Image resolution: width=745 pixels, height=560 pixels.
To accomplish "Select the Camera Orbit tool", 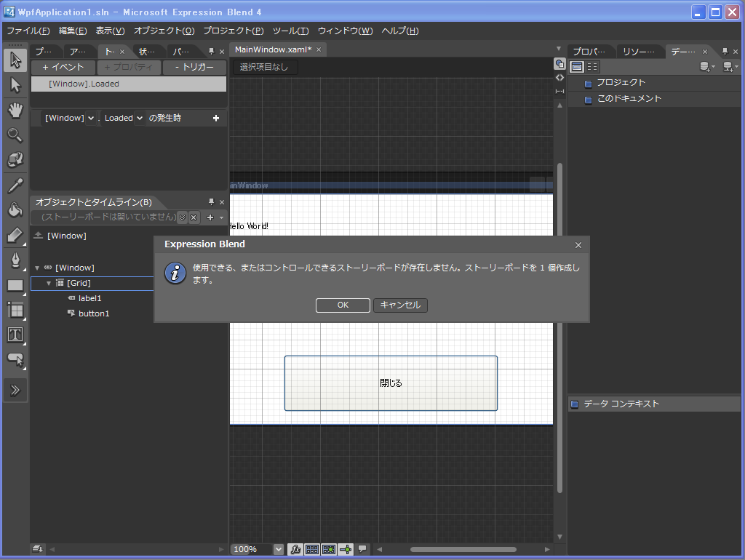I will click(15, 159).
